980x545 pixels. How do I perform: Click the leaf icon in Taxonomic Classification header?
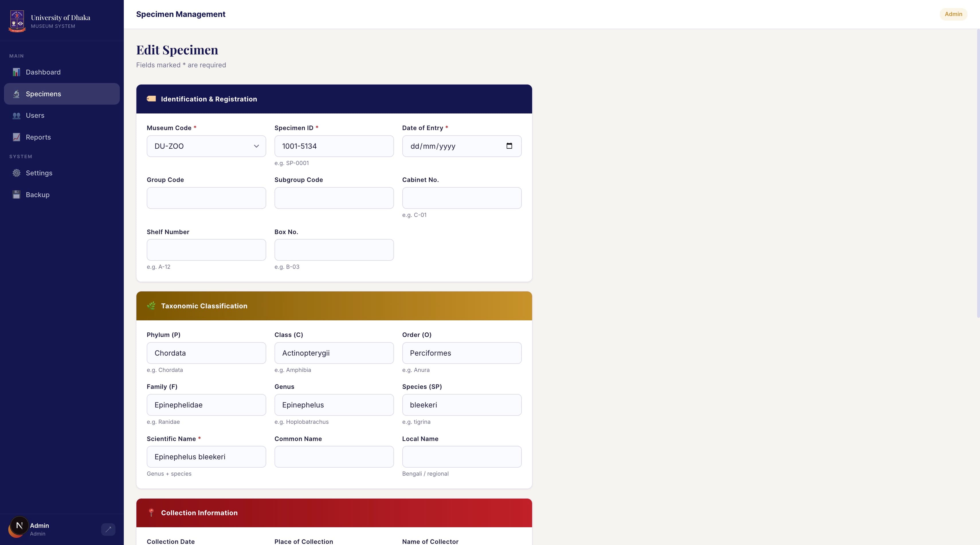(151, 306)
